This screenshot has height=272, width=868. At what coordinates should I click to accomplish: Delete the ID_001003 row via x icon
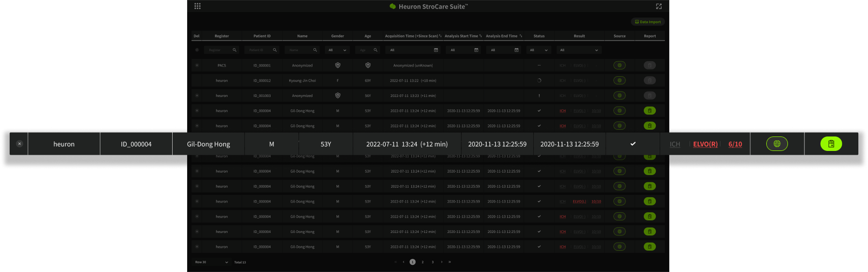[197, 95]
